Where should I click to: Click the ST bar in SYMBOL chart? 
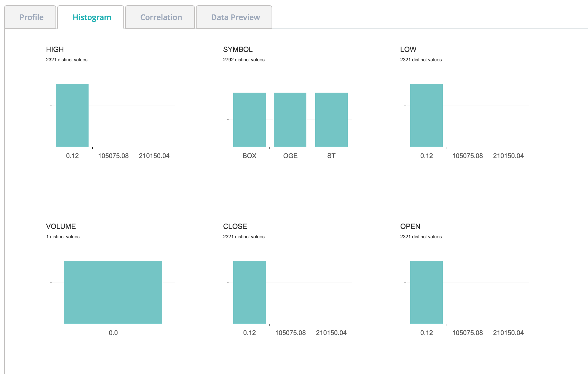pyautogui.click(x=331, y=120)
